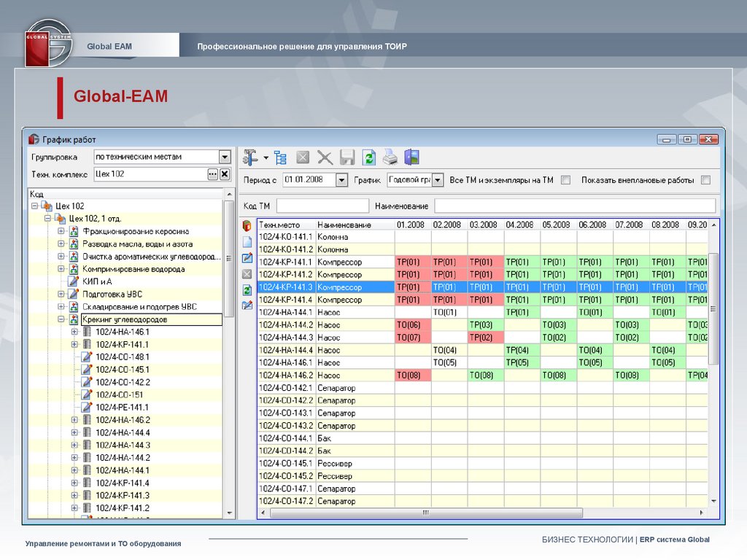Screen dimensions: 747x560
Task: Select the КИП и А tree item
Action: [96, 281]
